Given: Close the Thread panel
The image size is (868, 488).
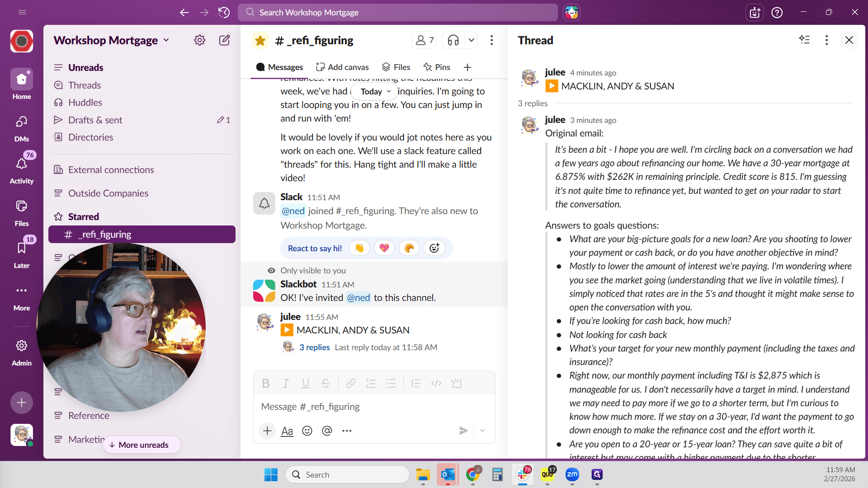Looking at the screenshot, I should click(849, 40).
